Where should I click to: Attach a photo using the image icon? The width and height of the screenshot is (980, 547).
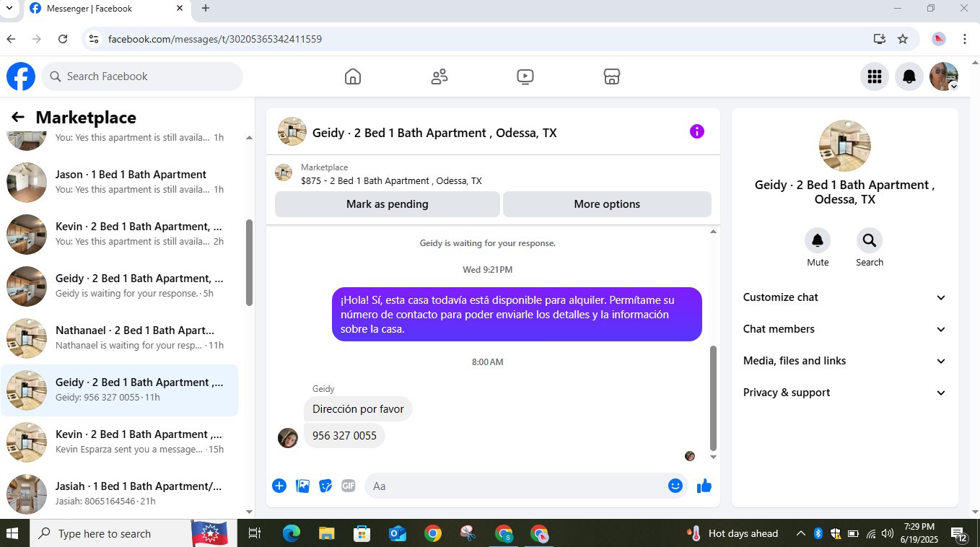302,486
